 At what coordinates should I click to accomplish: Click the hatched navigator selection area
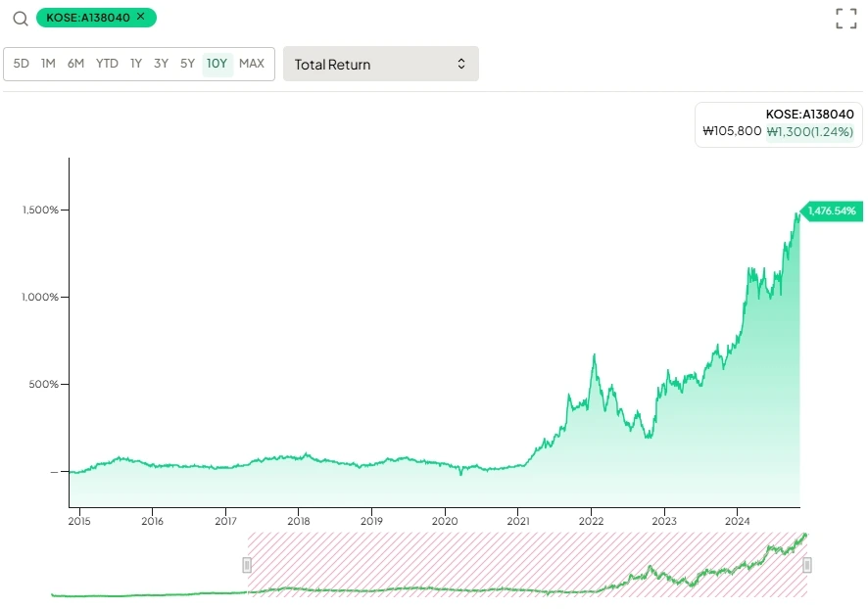pos(527,565)
